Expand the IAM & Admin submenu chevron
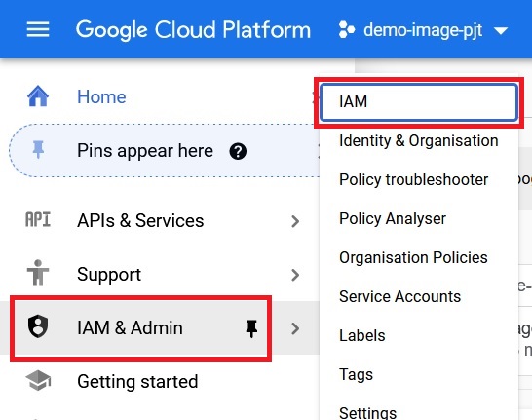Image resolution: width=532 pixels, height=420 pixels. pos(295,328)
